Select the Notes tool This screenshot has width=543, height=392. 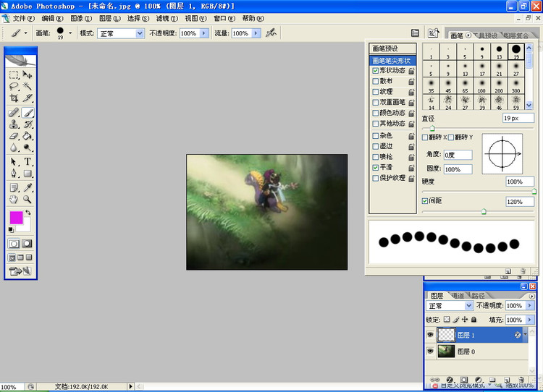tap(14, 188)
